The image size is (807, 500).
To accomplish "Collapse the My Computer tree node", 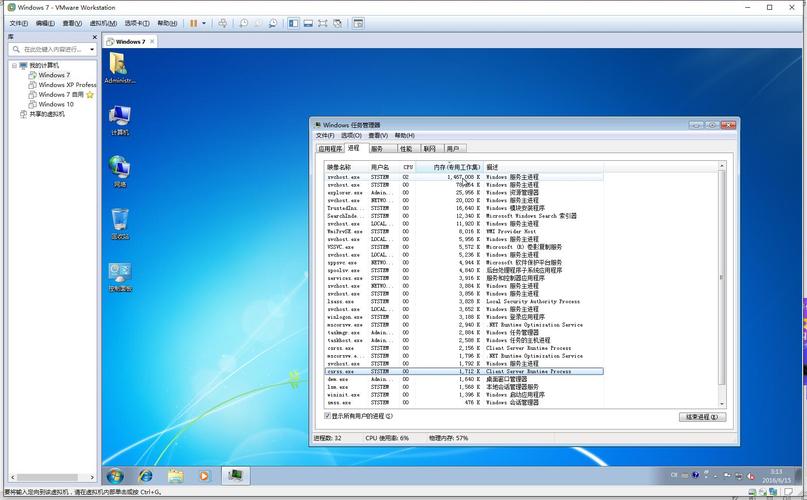I will click(x=15, y=65).
